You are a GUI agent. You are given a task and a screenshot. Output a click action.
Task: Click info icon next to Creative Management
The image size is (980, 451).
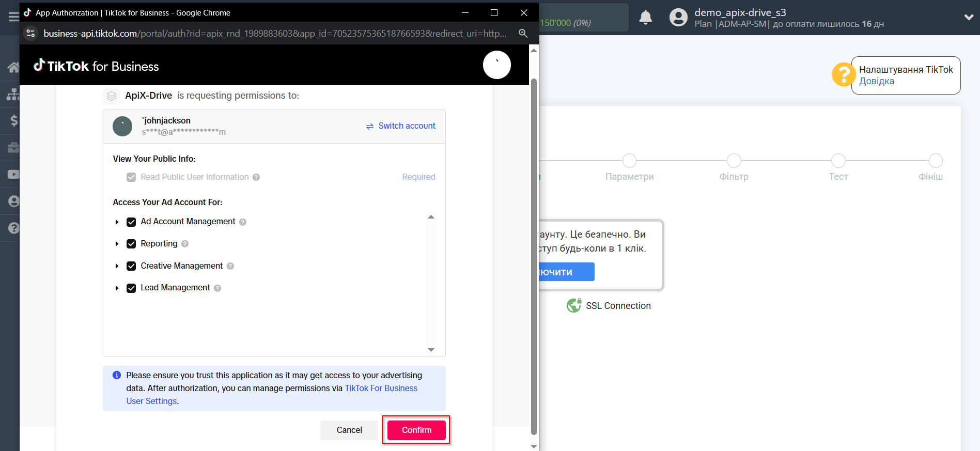tap(230, 266)
